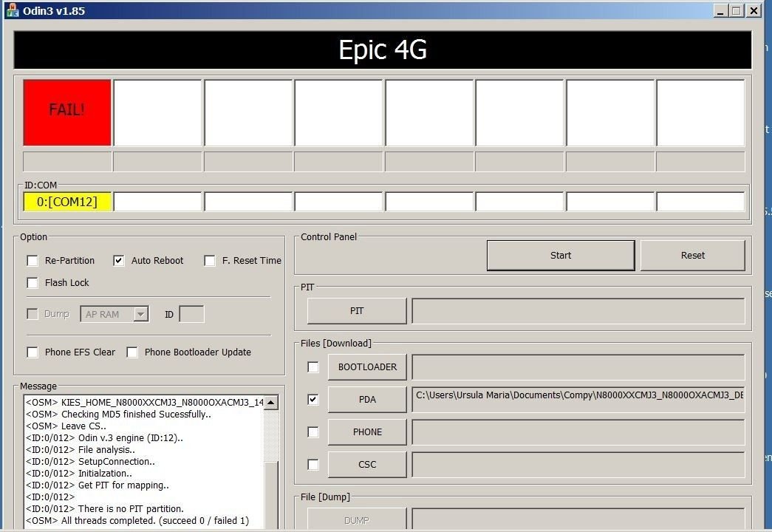Click the Reset button
772x532 pixels.
click(693, 255)
